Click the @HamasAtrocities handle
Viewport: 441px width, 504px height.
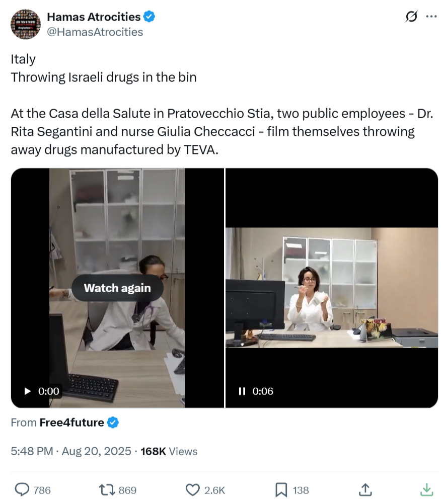95,32
